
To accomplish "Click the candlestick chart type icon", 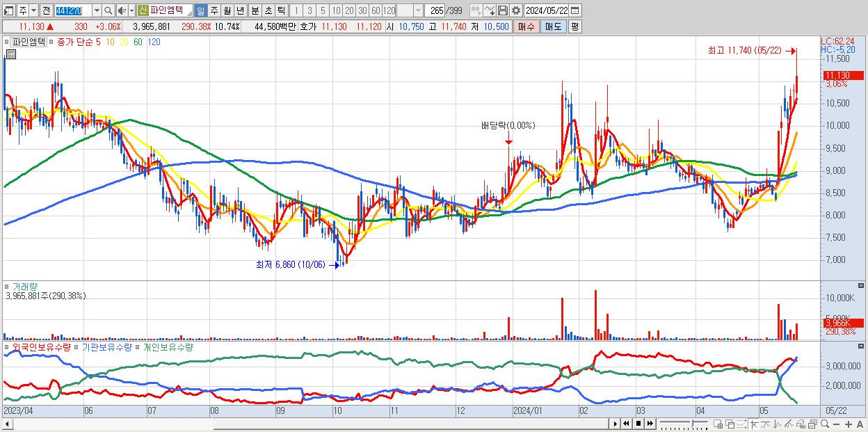I will point(476,10).
